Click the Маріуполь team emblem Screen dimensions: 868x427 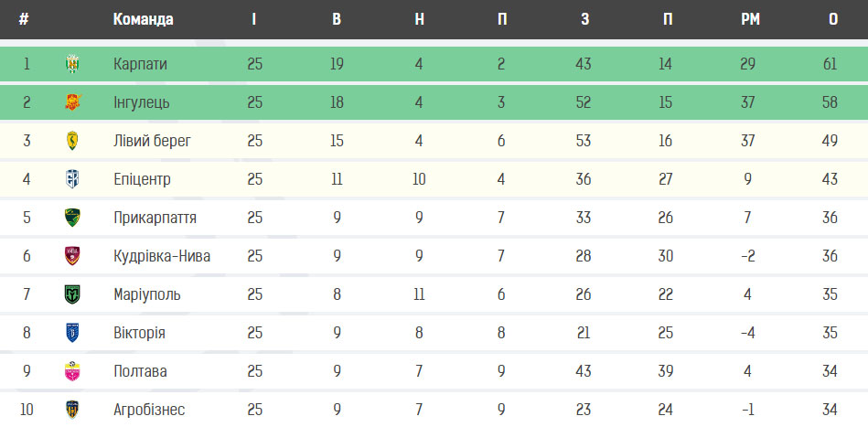(x=72, y=294)
